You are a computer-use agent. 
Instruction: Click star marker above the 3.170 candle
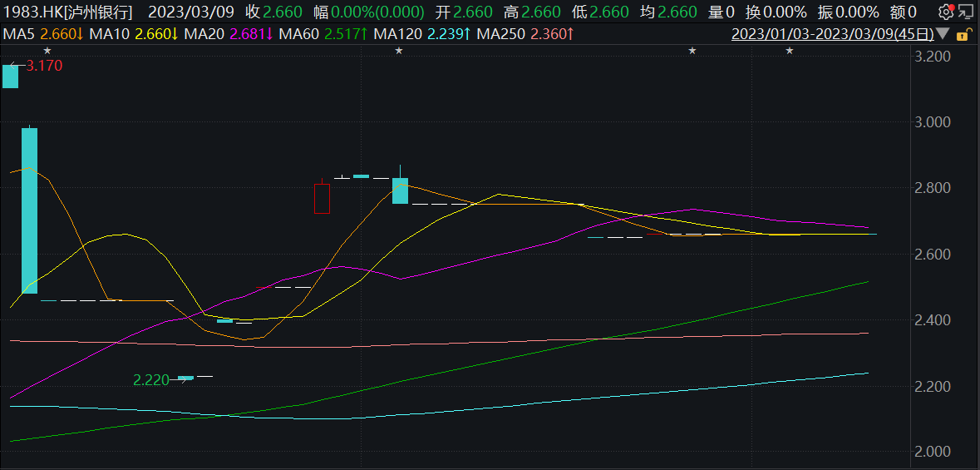coord(47,50)
